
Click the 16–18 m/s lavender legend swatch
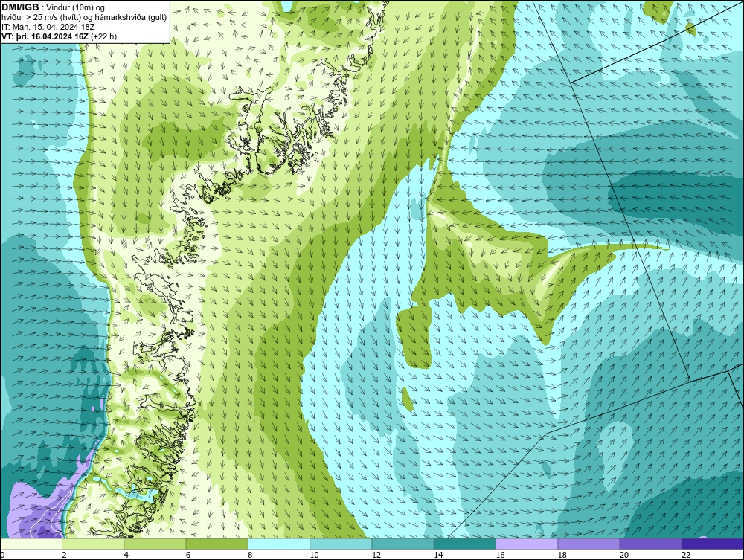click(x=527, y=544)
